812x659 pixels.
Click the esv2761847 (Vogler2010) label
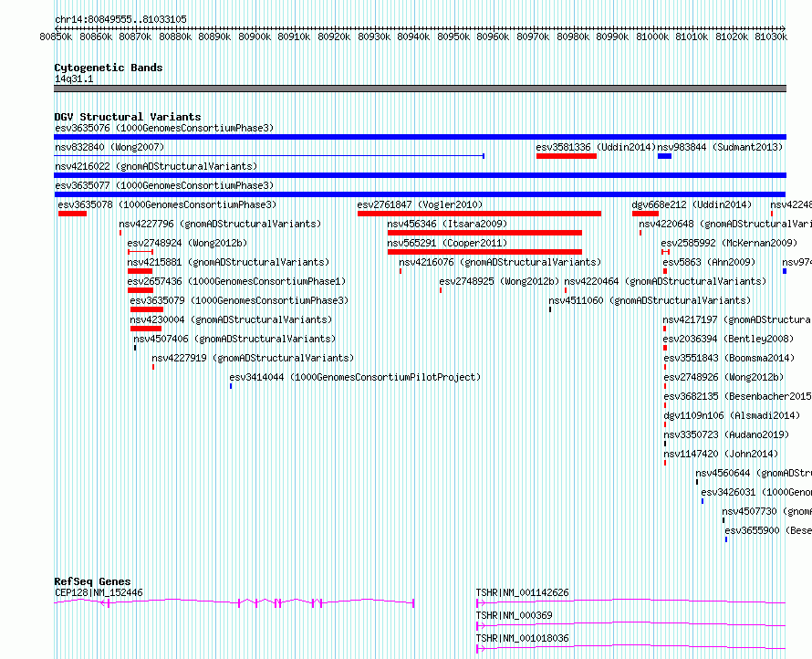tap(420, 204)
